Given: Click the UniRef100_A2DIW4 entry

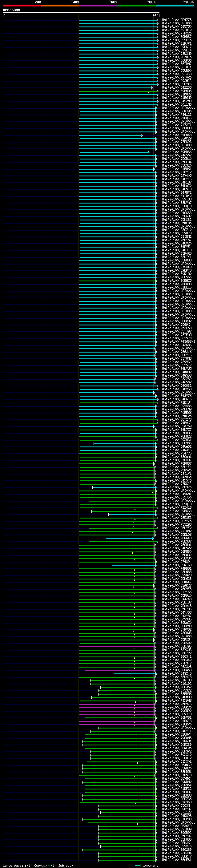Looking at the screenshot, I should tap(177, 403).
